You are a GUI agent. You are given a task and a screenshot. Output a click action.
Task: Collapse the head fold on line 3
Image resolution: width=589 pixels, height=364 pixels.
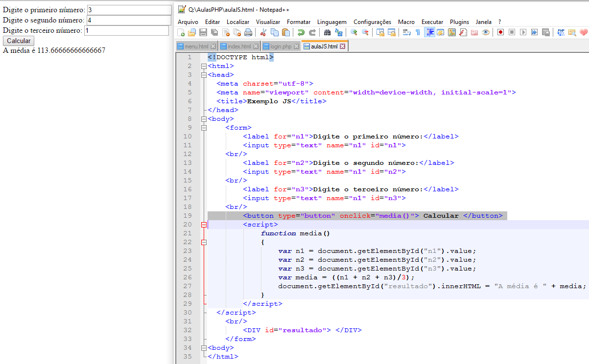pos(204,75)
